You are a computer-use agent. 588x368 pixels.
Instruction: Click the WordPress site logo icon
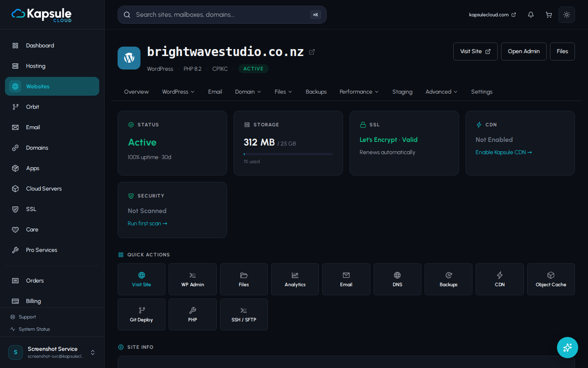click(x=129, y=58)
